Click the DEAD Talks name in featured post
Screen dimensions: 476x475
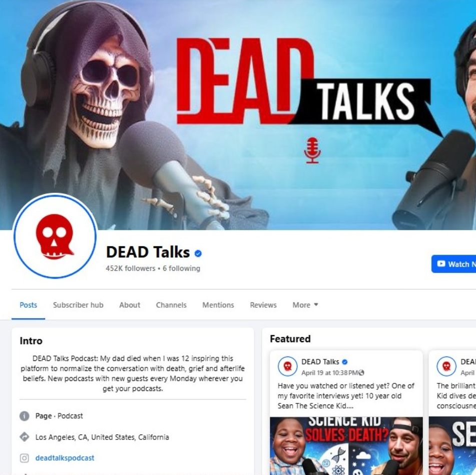tap(320, 362)
